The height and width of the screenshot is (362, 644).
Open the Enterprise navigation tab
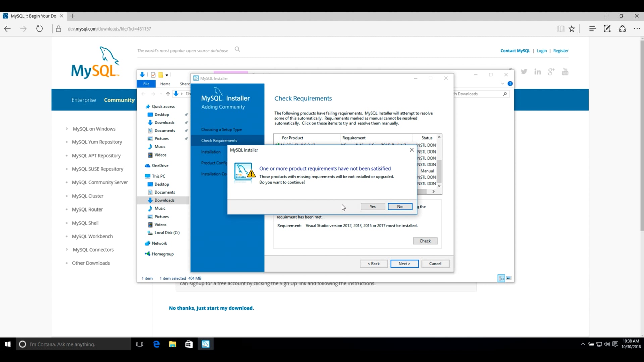(84, 100)
